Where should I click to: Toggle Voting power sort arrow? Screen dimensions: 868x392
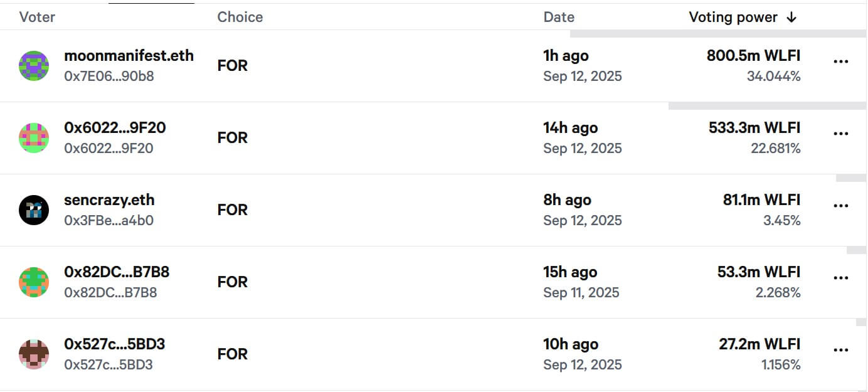click(791, 18)
